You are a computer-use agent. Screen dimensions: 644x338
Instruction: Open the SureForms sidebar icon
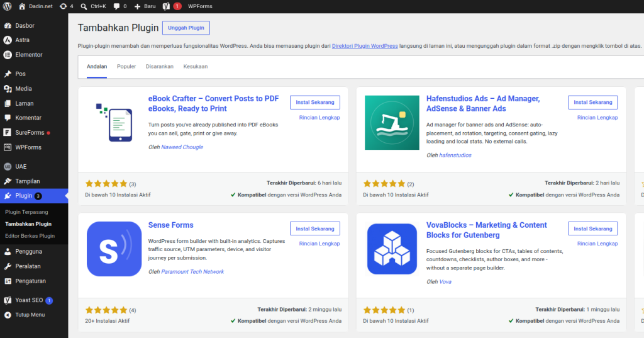(x=8, y=132)
